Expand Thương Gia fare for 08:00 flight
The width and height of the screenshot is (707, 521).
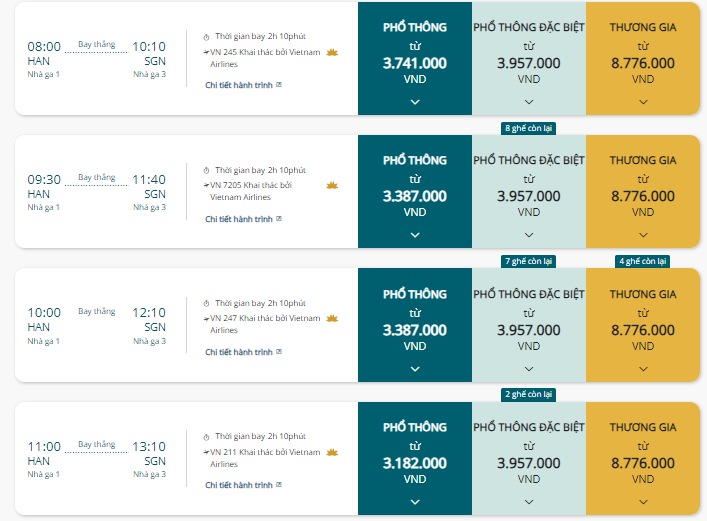click(643, 102)
